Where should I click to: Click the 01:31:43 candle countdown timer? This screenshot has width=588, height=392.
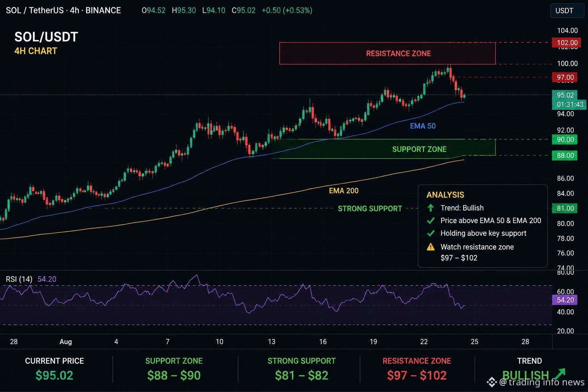[x=570, y=105]
